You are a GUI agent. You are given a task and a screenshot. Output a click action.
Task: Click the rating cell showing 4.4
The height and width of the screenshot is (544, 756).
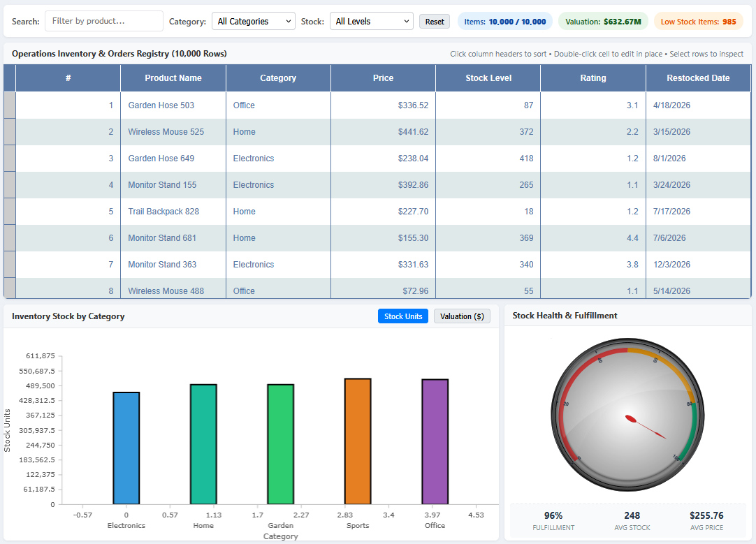pyautogui.click(x=593, y=238)
